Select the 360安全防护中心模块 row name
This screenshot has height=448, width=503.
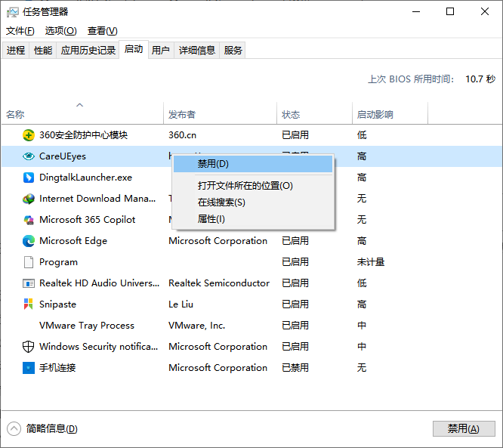pos(83,135)
